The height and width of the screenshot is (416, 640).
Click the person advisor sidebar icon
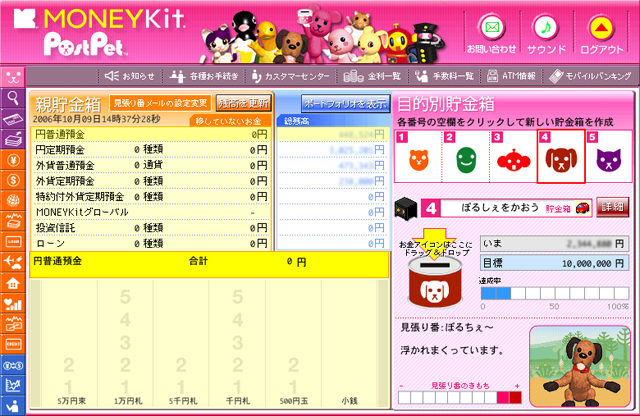(x=13, y=405)
